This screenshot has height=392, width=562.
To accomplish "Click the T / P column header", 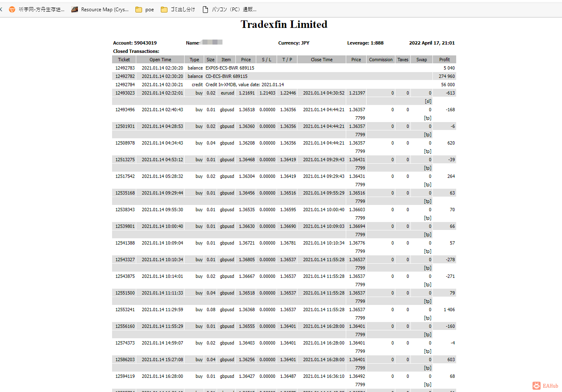I will (287, 60).
